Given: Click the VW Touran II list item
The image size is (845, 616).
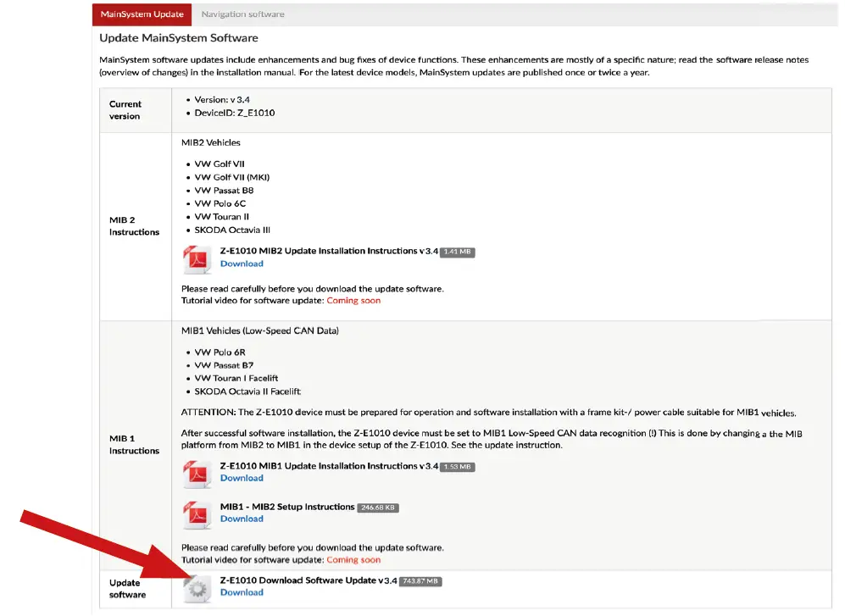Looking at the screenshot, I should 221,217.
